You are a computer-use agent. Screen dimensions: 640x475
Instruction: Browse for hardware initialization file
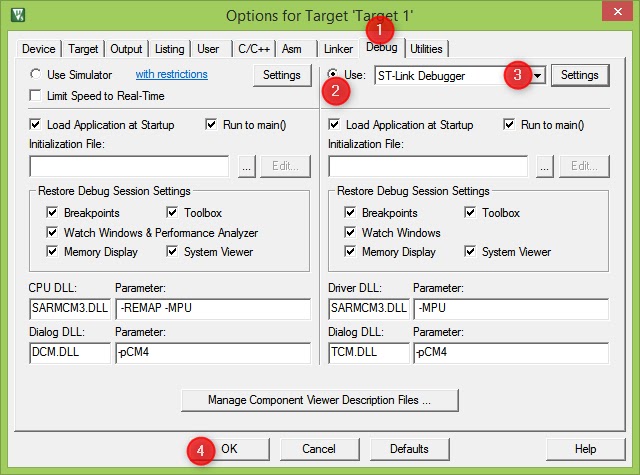[x=545, y=166]
